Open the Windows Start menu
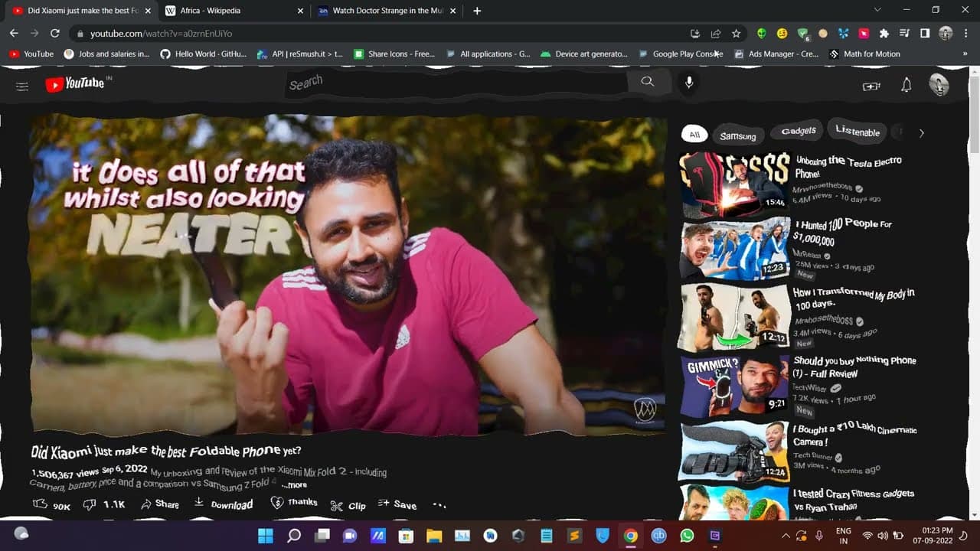Image resolution: width=980 pixels, height=551 pixels. (265, 536)
